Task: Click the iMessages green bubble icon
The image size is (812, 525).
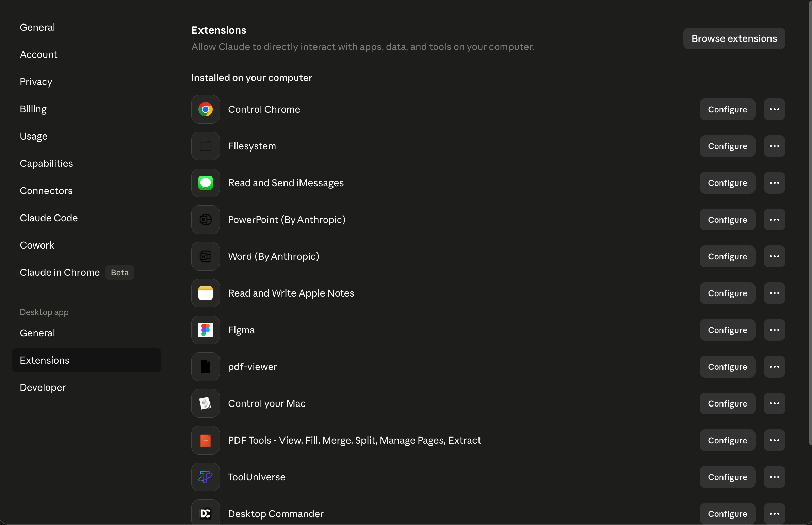Action: click(206, 183)
